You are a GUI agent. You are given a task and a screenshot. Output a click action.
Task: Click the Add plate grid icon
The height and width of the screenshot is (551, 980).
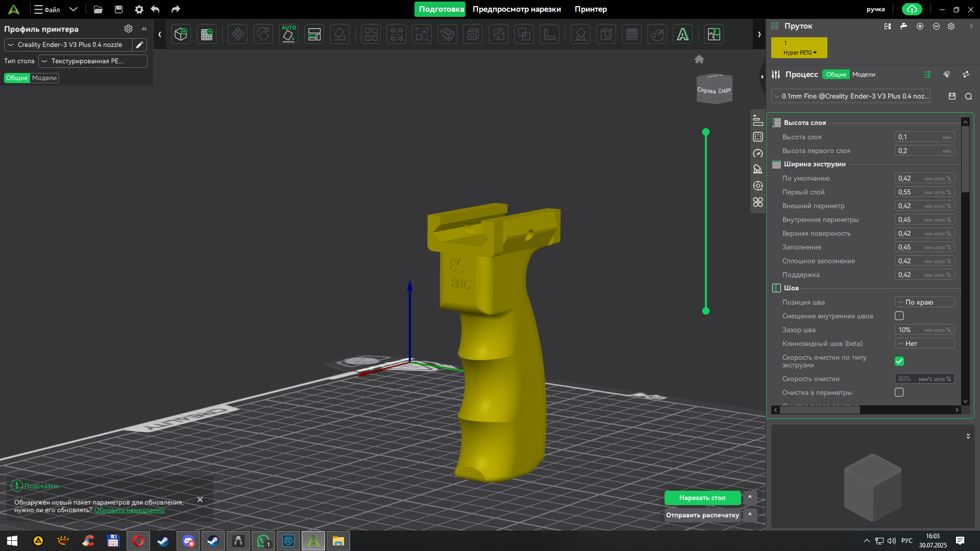[x=207, y=34]
